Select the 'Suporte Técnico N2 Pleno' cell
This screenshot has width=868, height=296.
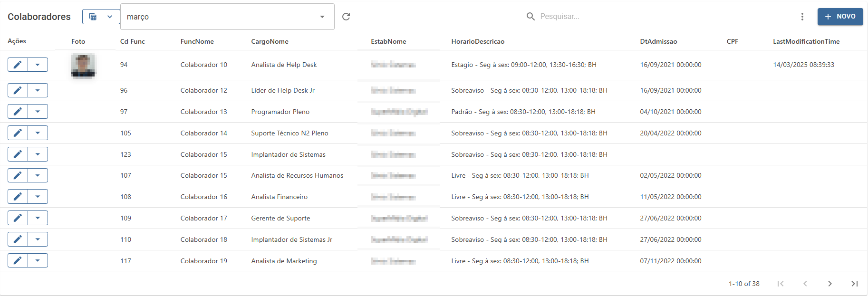point(289,133)
